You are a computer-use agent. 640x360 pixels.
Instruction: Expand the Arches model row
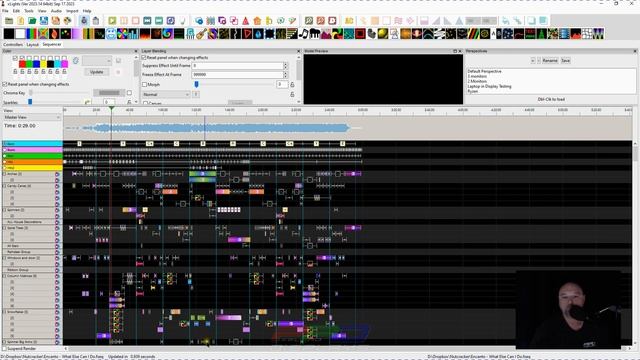pos(5,174)
